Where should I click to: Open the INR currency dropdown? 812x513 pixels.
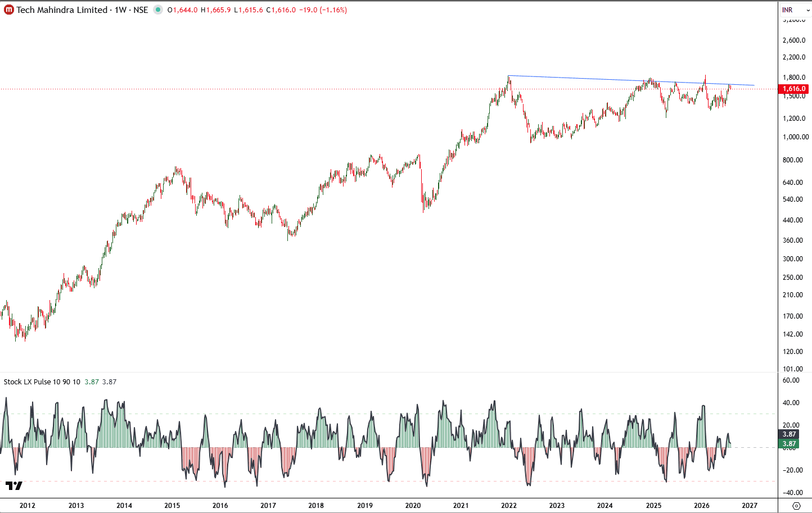[x=795, y=10]
